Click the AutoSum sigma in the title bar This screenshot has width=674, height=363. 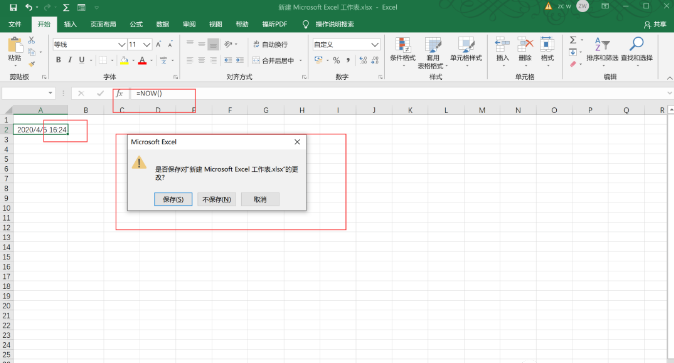tap(66, 7)
